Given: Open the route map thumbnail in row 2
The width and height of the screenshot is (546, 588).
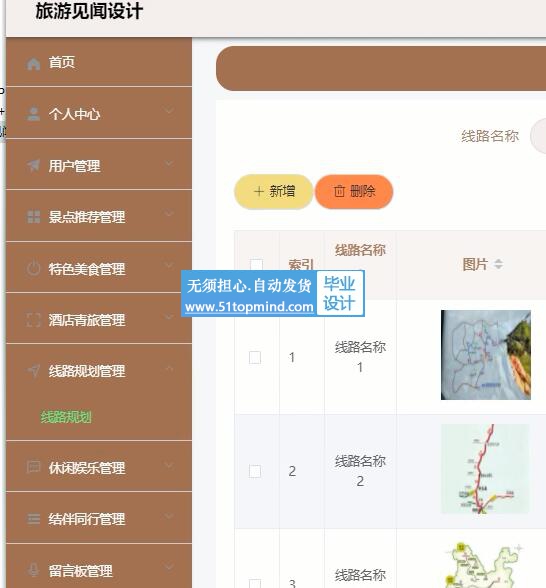Looking at the screenshot, I should coord(486,469).
